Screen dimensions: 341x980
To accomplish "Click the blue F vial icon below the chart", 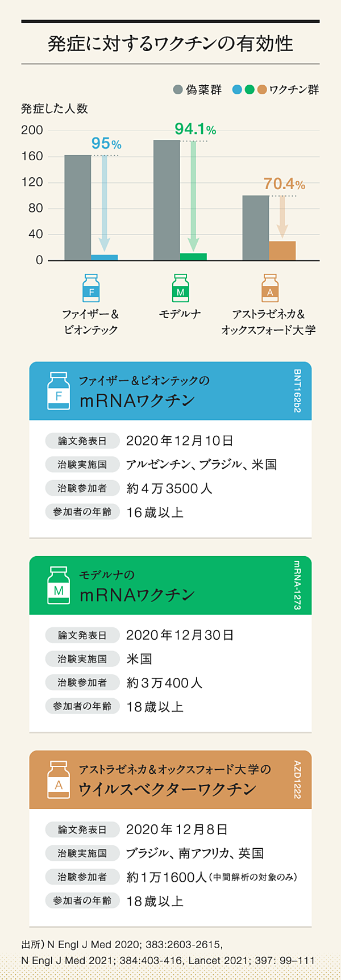I will point(91,289).
